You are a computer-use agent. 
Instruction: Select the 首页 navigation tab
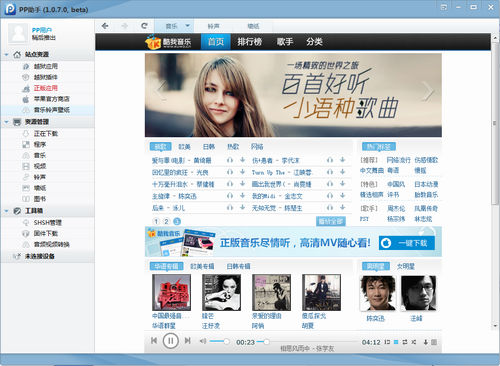coord(216,42)
